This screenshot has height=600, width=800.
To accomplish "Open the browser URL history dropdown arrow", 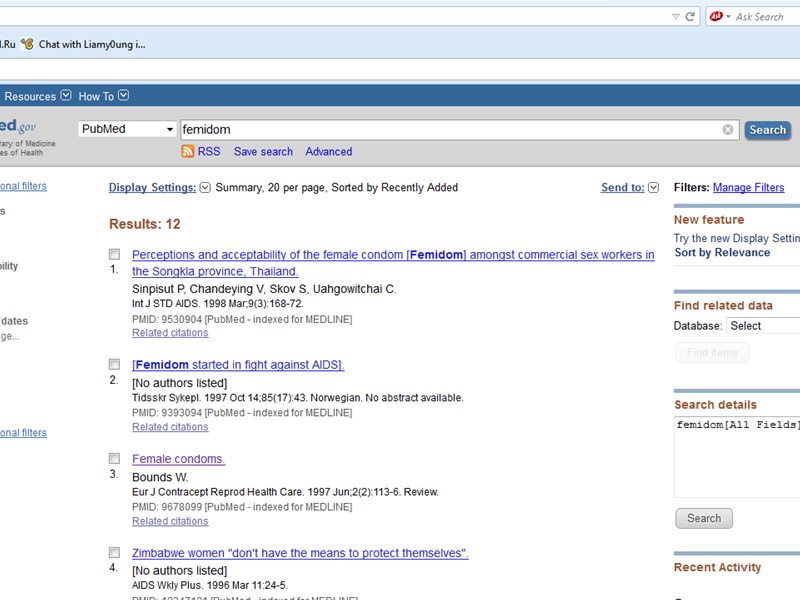I will coord(676,17).
